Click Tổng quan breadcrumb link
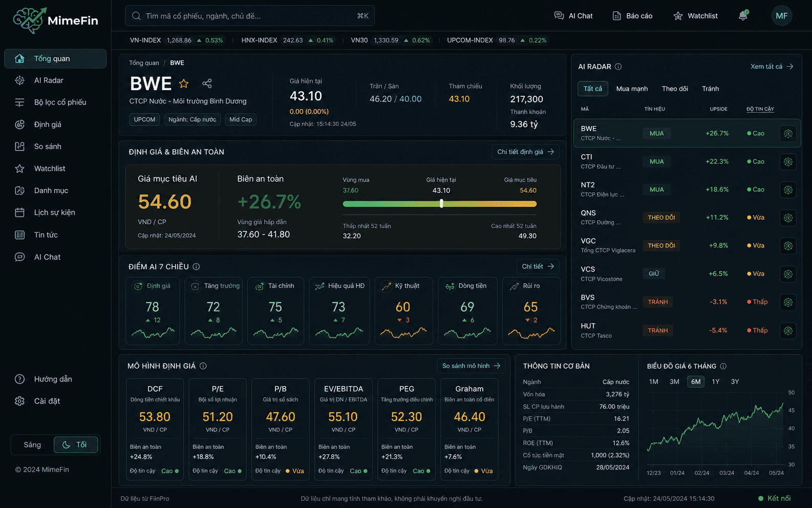The height and width of the screenshot is (508, 812). pos(144,63)
